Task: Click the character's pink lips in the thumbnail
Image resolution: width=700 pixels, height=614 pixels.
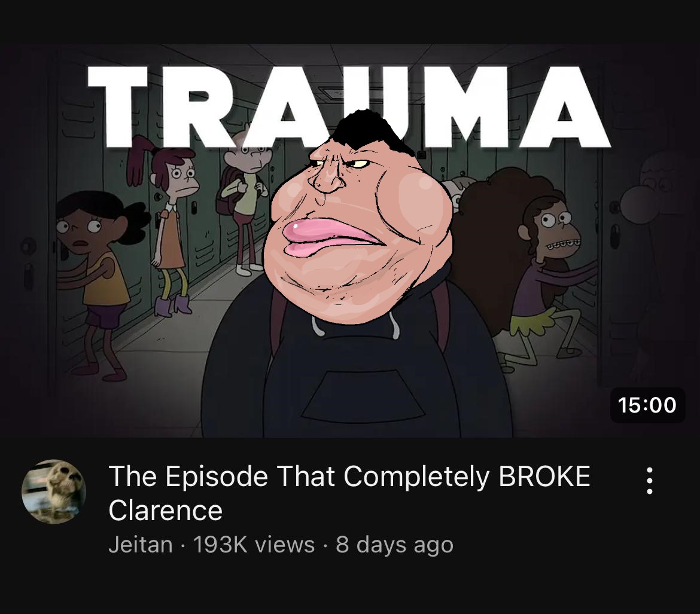Action: coord(335,236)
